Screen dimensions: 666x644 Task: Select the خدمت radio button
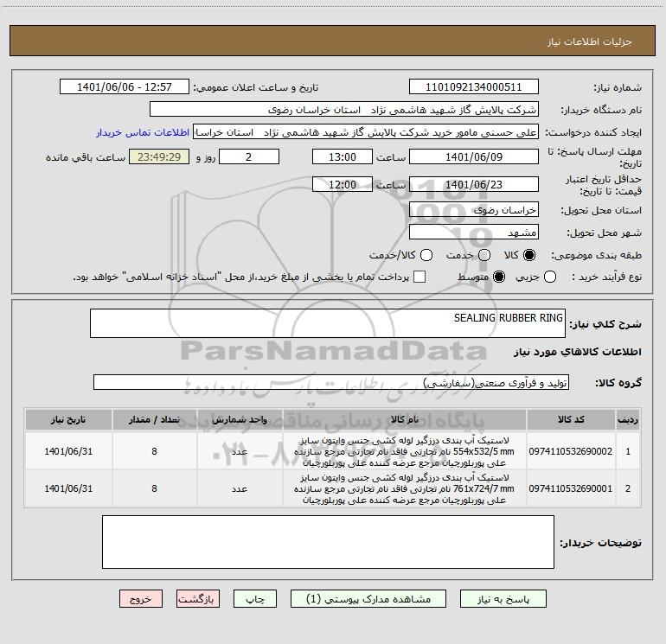[x=484, y=255]
